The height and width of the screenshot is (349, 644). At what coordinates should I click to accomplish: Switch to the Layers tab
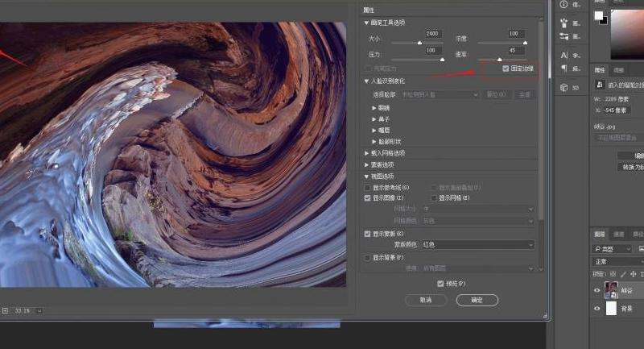(x=600, y=235)
